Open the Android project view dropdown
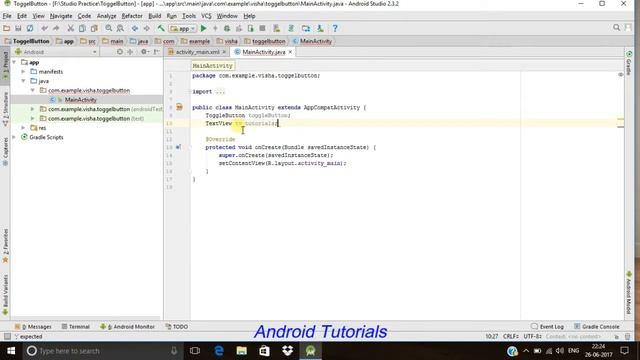Viewport: 640px width, 360px height. [56, 52]
